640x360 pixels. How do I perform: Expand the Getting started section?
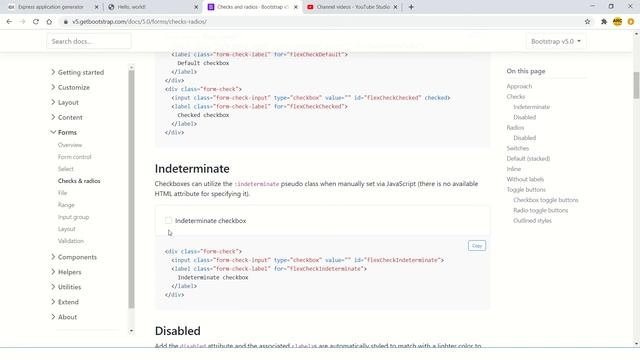[x=78, y=72]
